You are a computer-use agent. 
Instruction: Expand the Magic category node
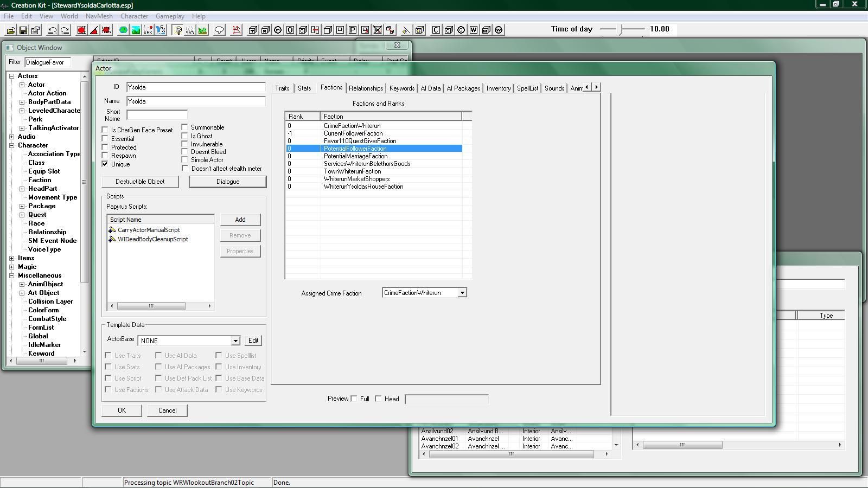(12, 267)
